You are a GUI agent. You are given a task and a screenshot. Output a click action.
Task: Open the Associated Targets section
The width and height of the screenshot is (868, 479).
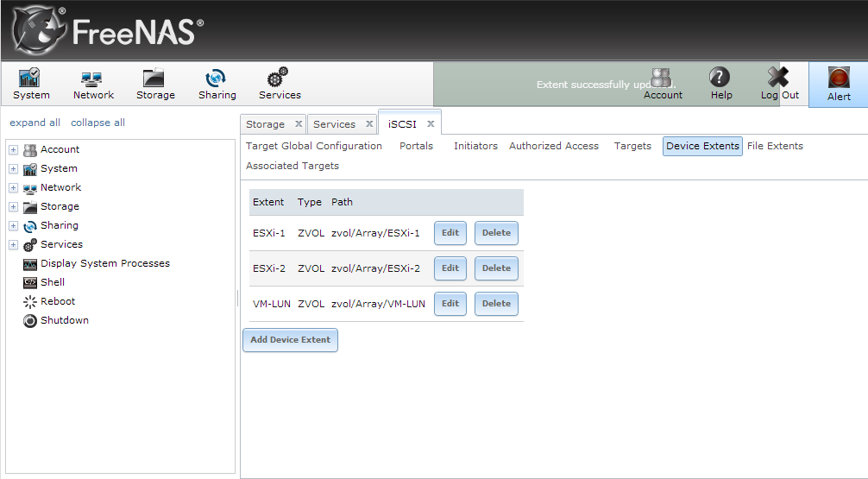(x=292, y=166)
